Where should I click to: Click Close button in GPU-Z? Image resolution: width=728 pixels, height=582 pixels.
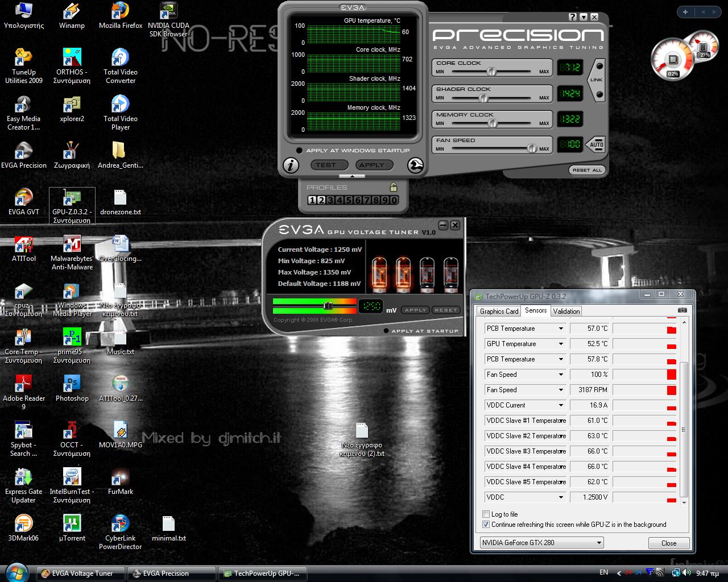(x=669, y=543)
